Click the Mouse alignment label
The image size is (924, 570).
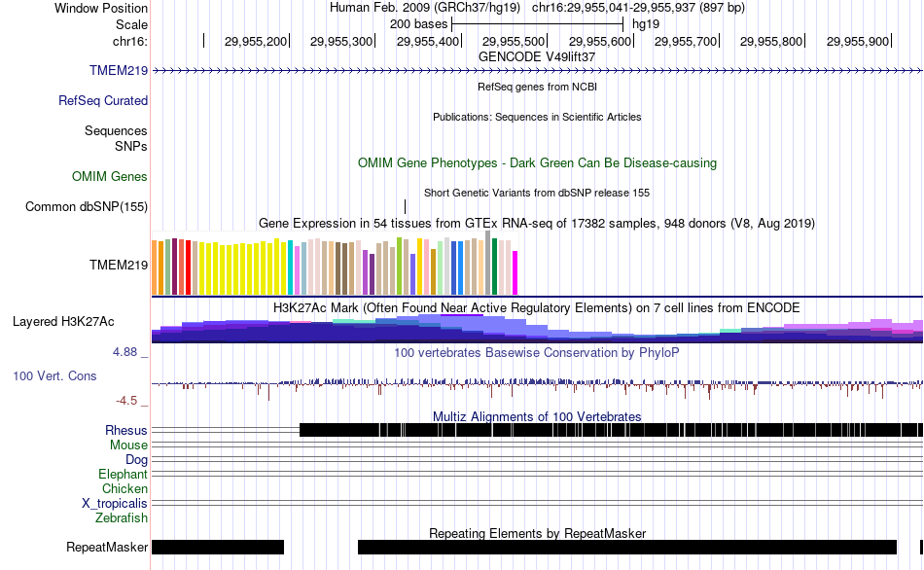coord(128,445)
